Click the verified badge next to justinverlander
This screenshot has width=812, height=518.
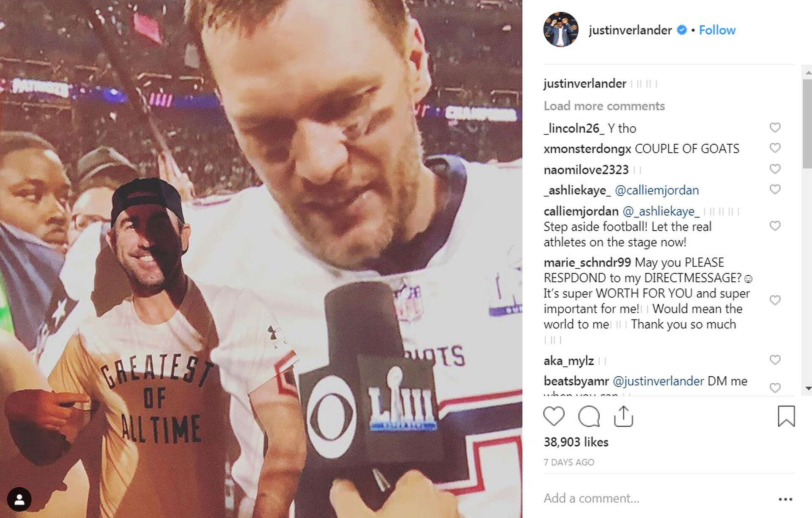tap(681, 30)
